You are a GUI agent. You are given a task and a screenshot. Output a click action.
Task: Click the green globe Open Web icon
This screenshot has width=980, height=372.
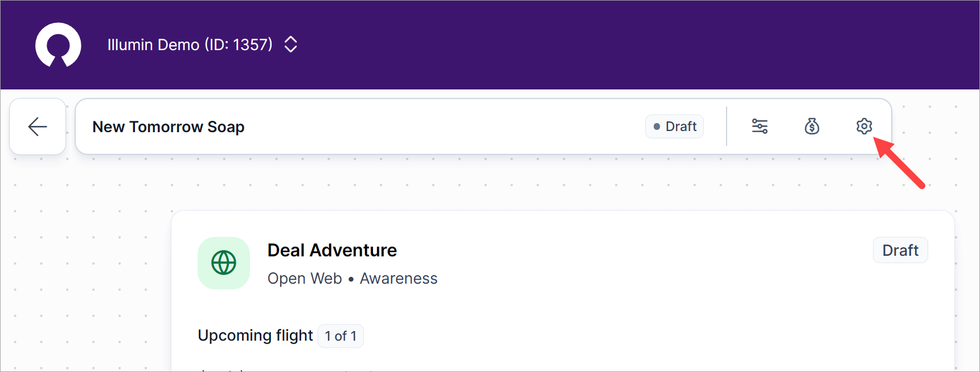[x=224, y=263]
